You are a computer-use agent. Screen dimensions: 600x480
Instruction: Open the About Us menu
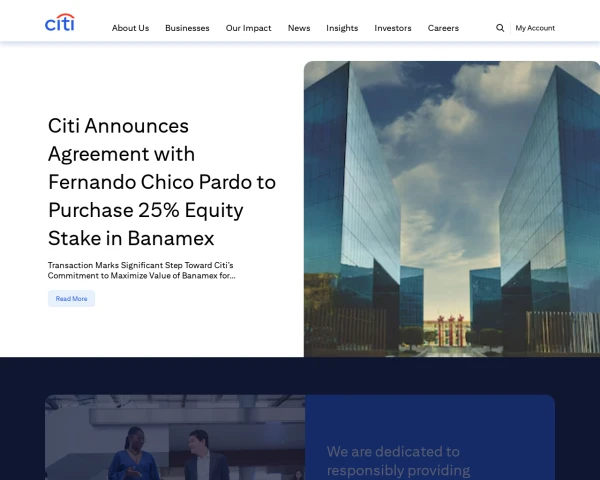tap(130, 28)
